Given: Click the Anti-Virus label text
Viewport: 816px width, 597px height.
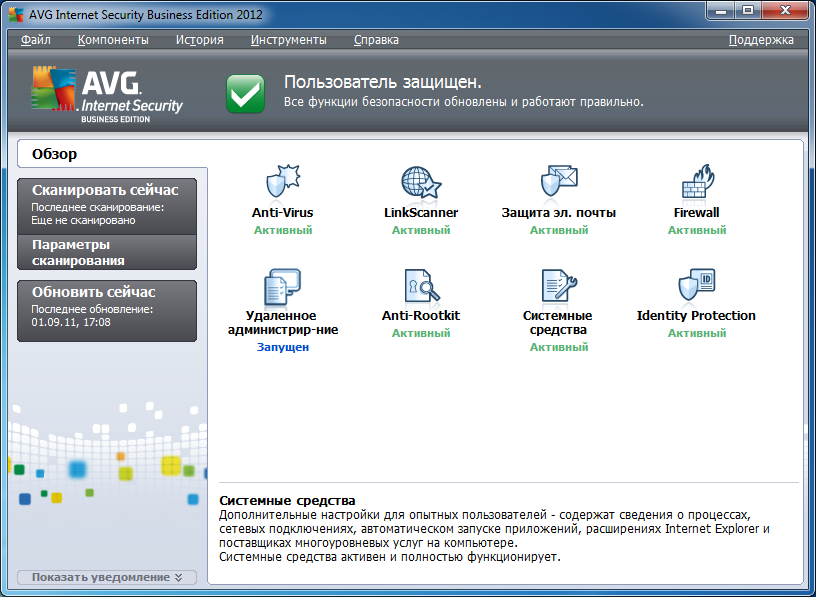Looking at the screenshot, I should (283, 212).
